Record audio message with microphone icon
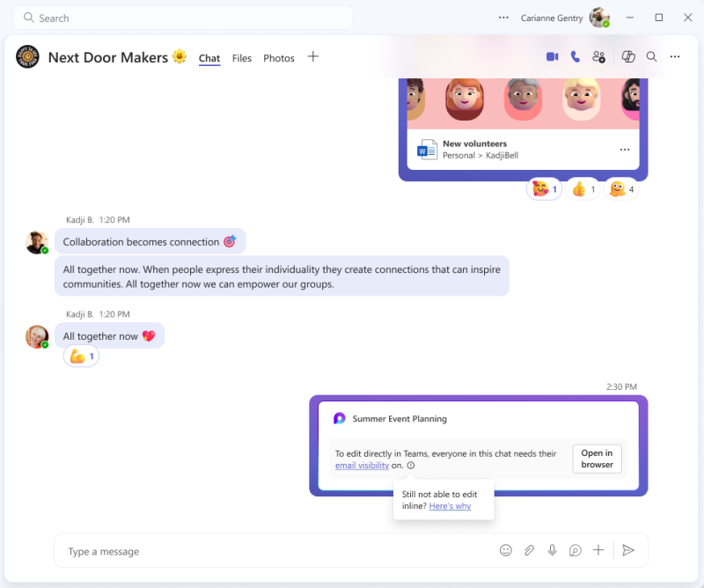 point(552,550)
